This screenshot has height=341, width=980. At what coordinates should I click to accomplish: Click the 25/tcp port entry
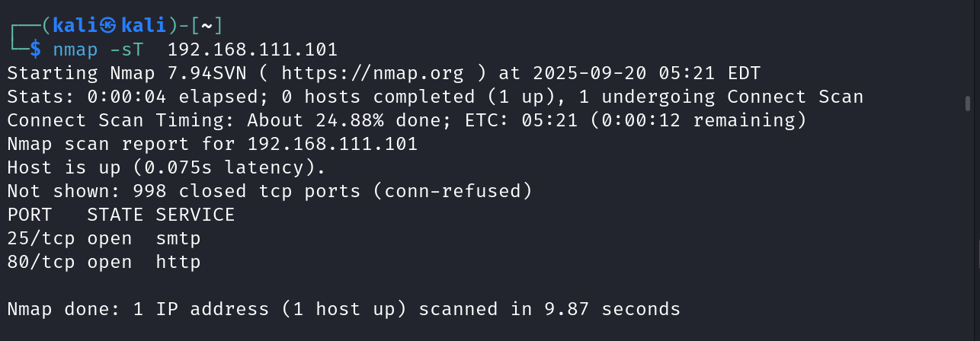[41, 238]
